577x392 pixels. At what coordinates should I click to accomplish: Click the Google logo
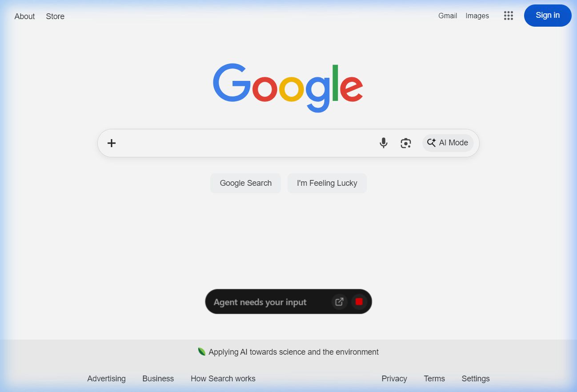(288, 87)
